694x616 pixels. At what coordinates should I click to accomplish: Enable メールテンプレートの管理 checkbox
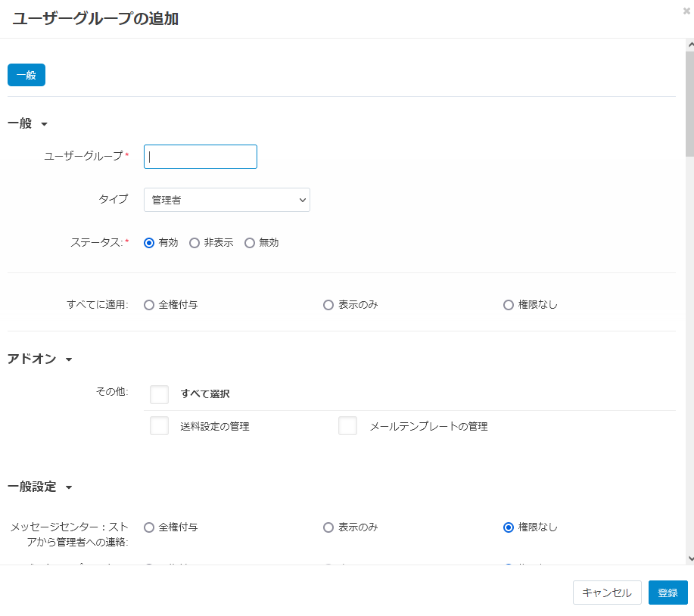[348, 426]
